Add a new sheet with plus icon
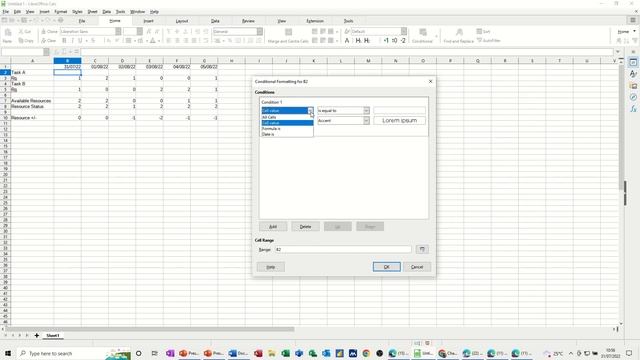Image resolution: width=640 pixels, height=360 pixels. click(x=37, y=336)
